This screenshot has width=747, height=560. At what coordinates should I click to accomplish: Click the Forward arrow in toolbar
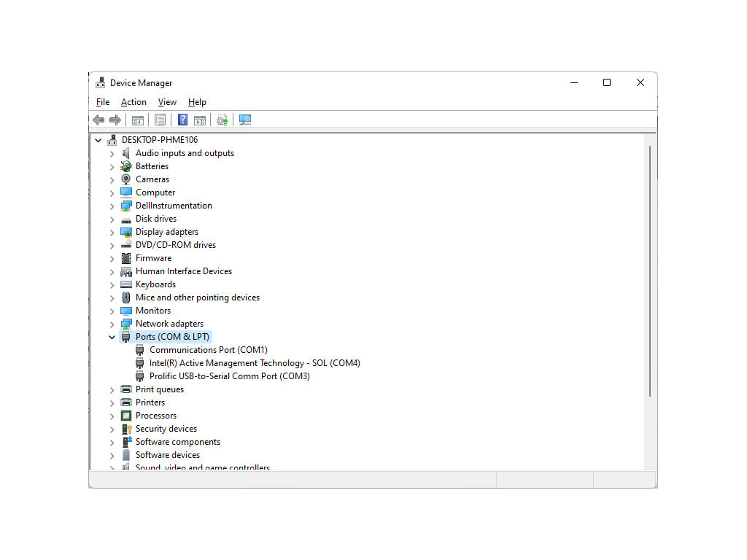(x=115, y=120)
